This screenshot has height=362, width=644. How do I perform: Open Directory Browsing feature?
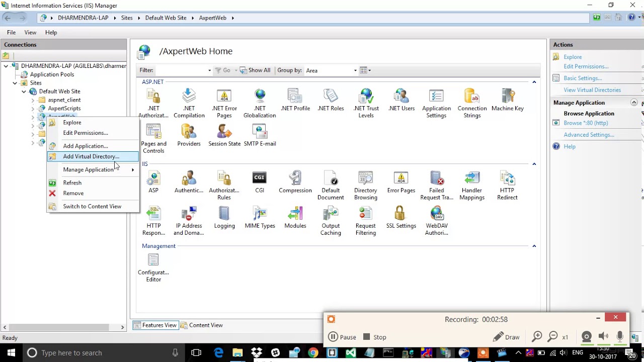pyautogui.click(x=366, y=185)
